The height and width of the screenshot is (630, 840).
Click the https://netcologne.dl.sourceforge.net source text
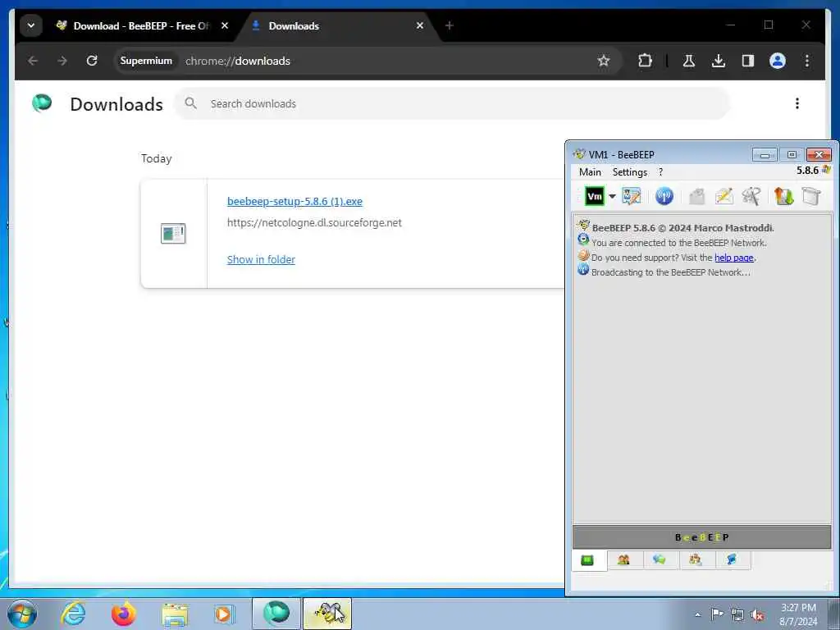(x=314, y=223)
